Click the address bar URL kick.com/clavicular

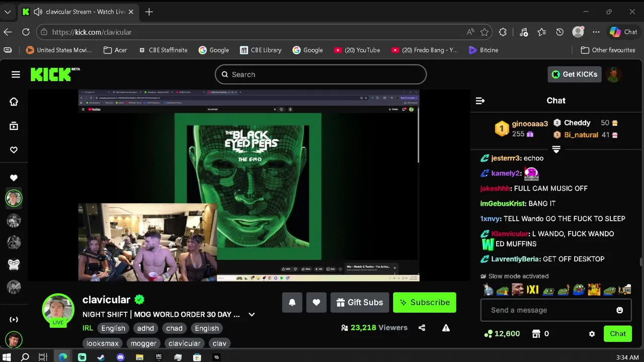coord(92,32)
